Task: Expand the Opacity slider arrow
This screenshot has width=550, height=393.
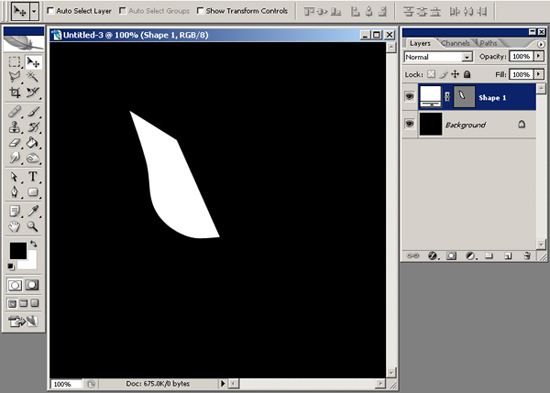Action: [x=539, y=56]
